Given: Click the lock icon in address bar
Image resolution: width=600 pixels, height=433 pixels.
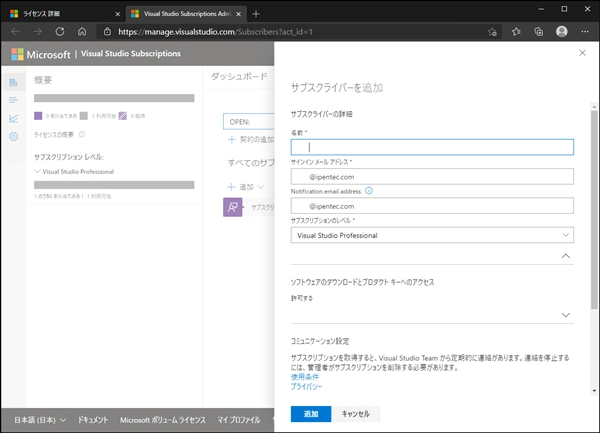Looking at the screenshot, I should click(108, 31).
